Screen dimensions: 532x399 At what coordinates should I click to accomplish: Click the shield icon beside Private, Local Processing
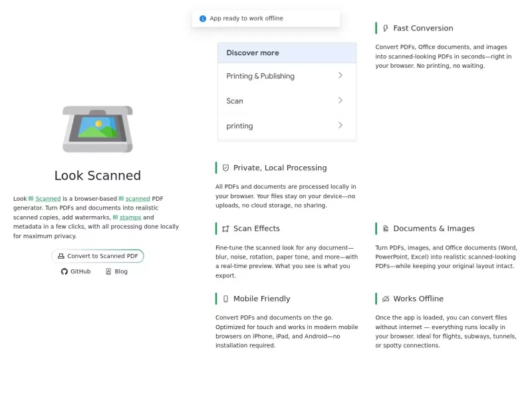[225, 168]
